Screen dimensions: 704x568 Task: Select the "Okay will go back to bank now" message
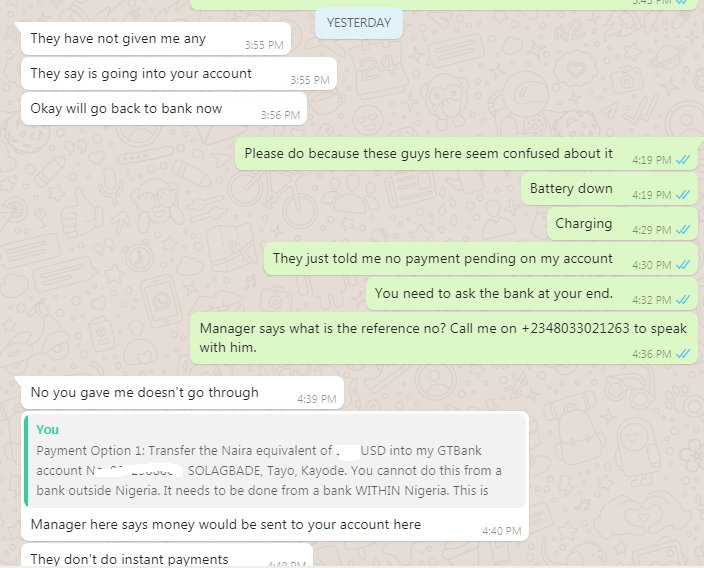point(164,109)
